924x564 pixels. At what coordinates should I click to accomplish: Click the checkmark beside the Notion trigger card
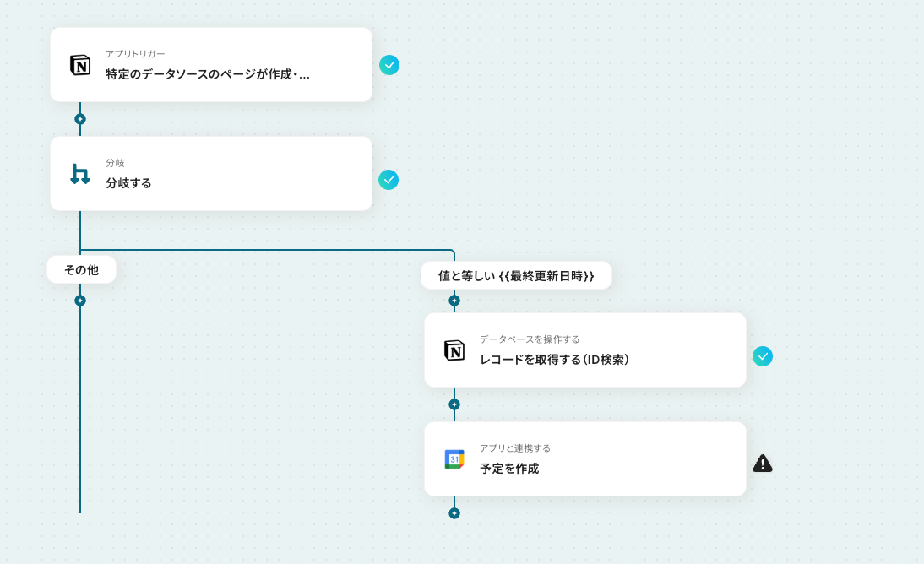tap(389, 65)
